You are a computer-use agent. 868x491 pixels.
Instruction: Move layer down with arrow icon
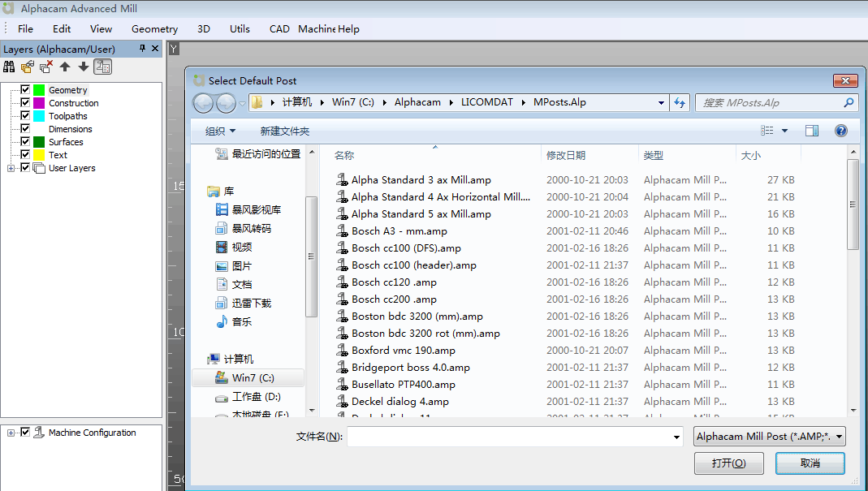(x=83, y=67)
